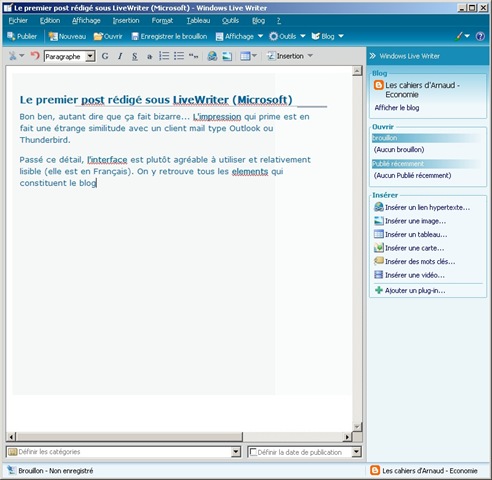
Task: Open the Affichage toolbar dropdown
Action: point(239,36)
